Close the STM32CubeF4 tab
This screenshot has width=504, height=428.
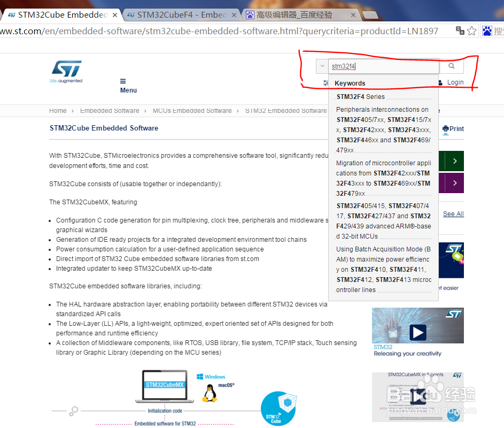(234, 15)
